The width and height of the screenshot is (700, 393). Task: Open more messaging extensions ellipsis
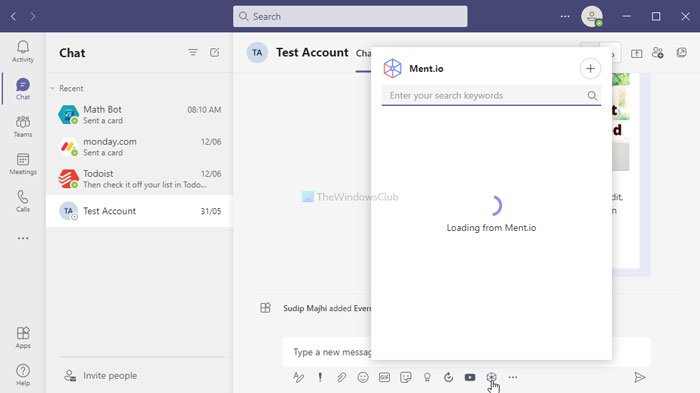513,377
